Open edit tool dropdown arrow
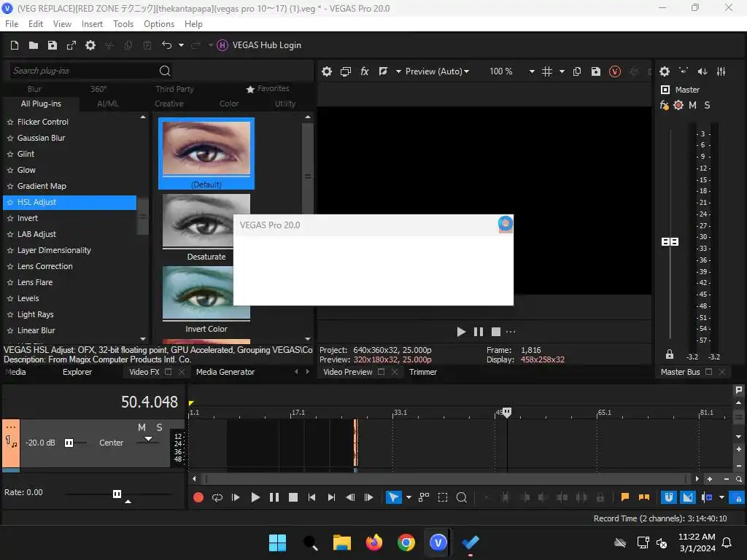747x560 pixels. (409, 497)
